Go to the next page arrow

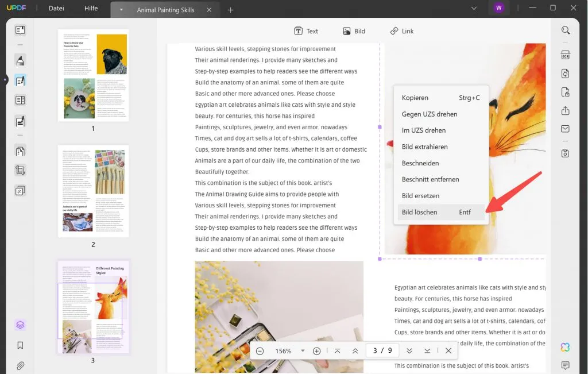pyautogui.click(x=409, y=351)
